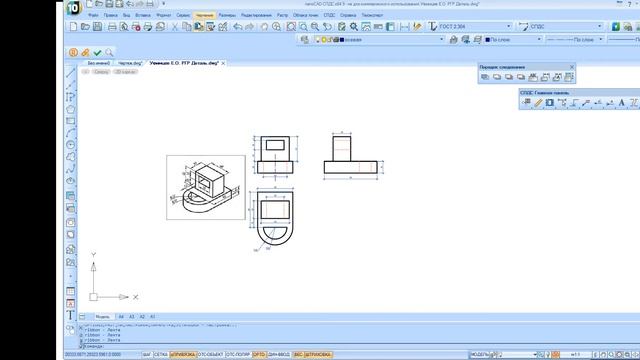This screenshot has width=640, height=360.
Task: Click the Save floppy disk toolbar icon
Action: point(97,27)
